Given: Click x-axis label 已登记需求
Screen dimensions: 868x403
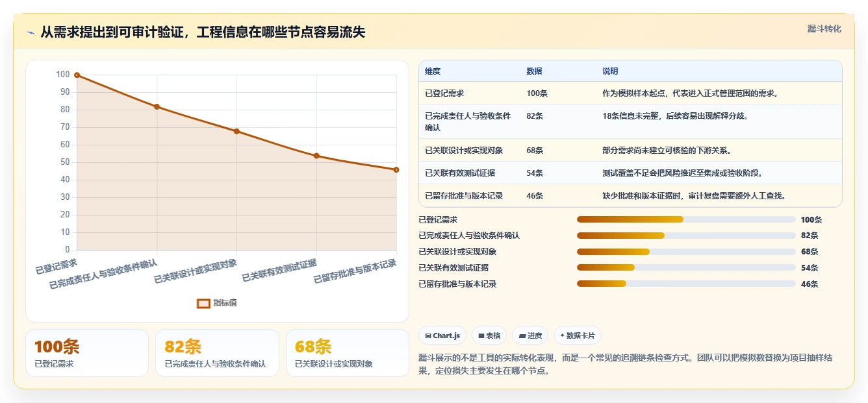Looking at the screenshot, I should click(57, 265).
